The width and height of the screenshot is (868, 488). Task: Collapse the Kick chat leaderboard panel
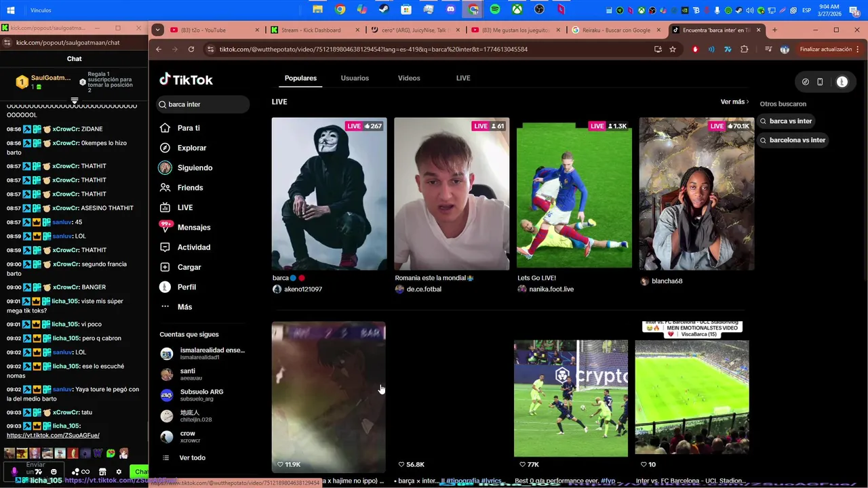coord(75,100)
